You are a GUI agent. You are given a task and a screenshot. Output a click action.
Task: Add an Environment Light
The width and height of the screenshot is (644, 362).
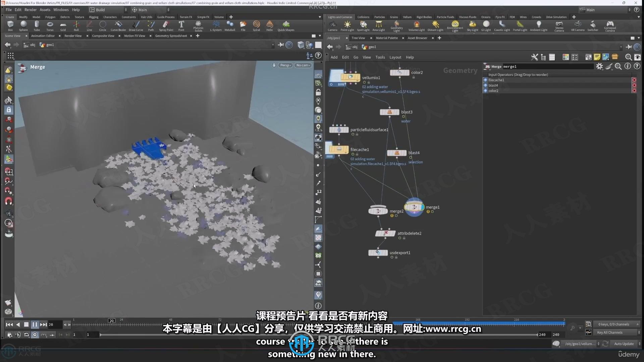[455, 26]
